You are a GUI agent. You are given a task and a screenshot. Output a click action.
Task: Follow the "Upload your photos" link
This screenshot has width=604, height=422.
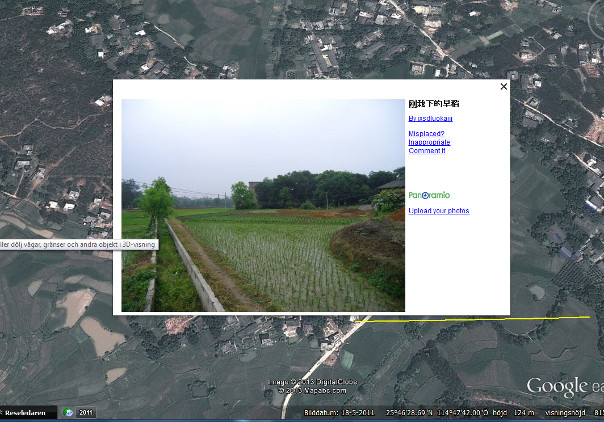pos(438,211)
